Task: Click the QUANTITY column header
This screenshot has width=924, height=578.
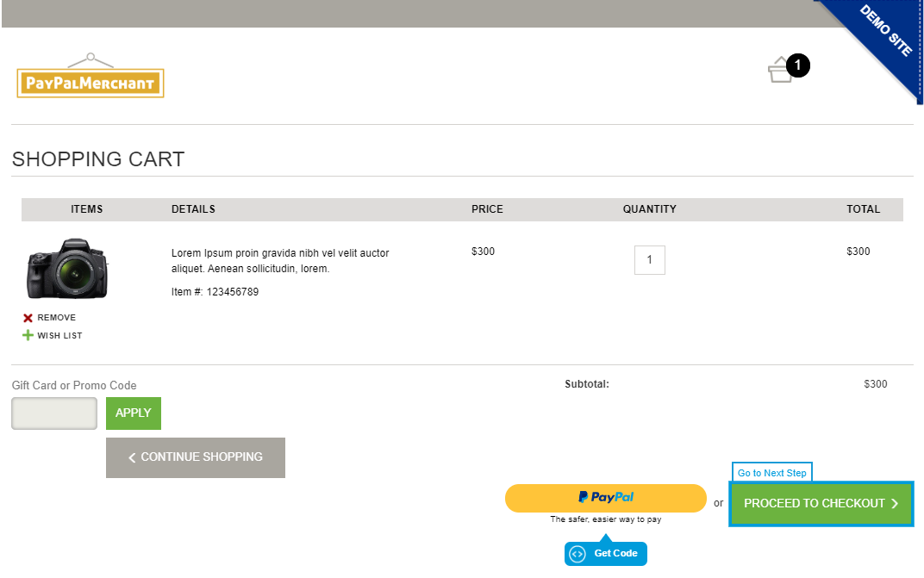Action: [649, 209]
